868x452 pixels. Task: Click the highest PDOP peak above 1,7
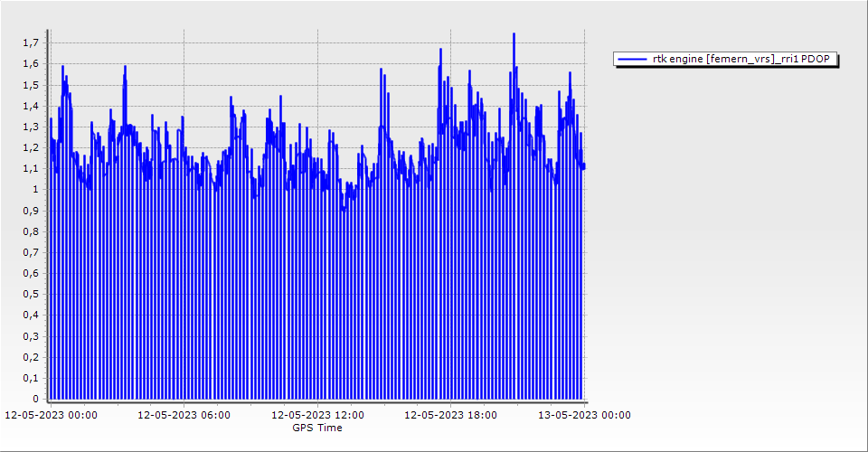click(514, 34)
